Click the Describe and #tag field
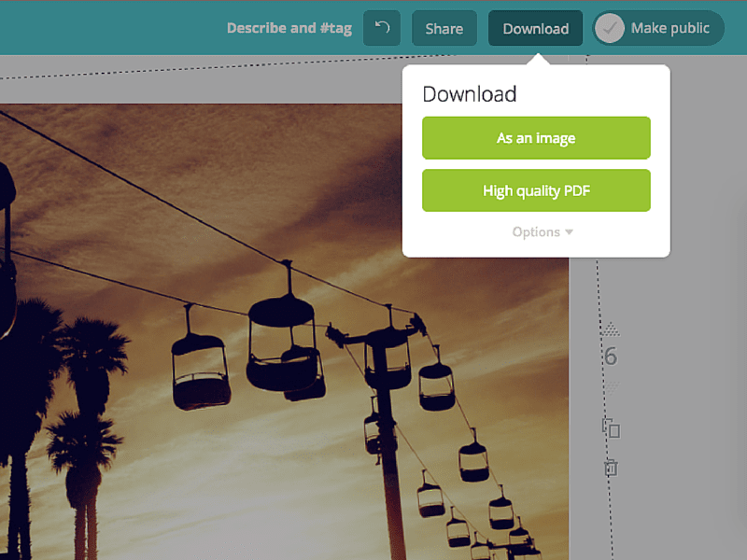 (289, 28)
